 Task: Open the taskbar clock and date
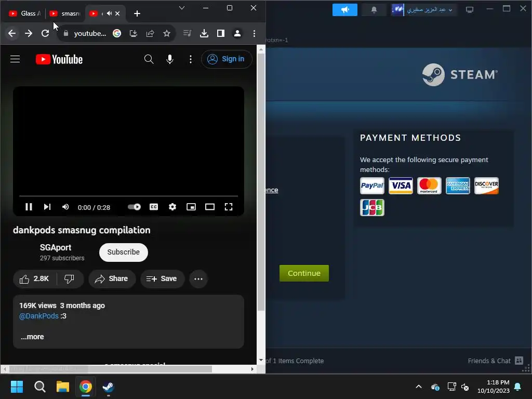pyautogui.click(x=494, y=387)
